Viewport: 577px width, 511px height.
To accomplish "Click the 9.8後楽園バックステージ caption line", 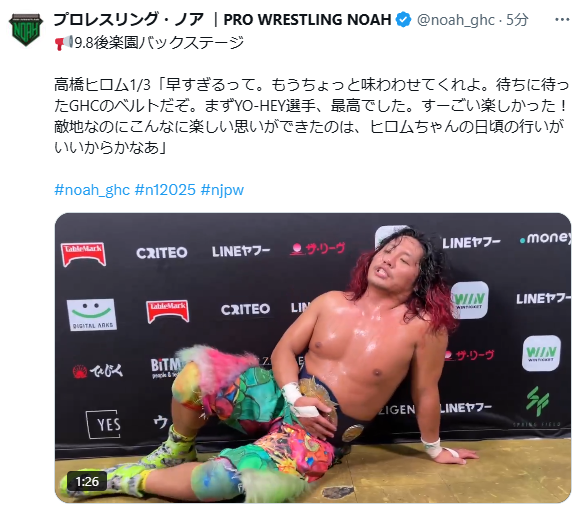I will [149, 43].
